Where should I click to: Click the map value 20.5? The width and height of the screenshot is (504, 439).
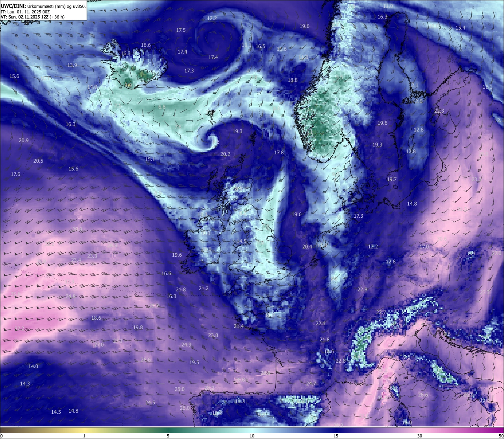click(x=38, y=161)
